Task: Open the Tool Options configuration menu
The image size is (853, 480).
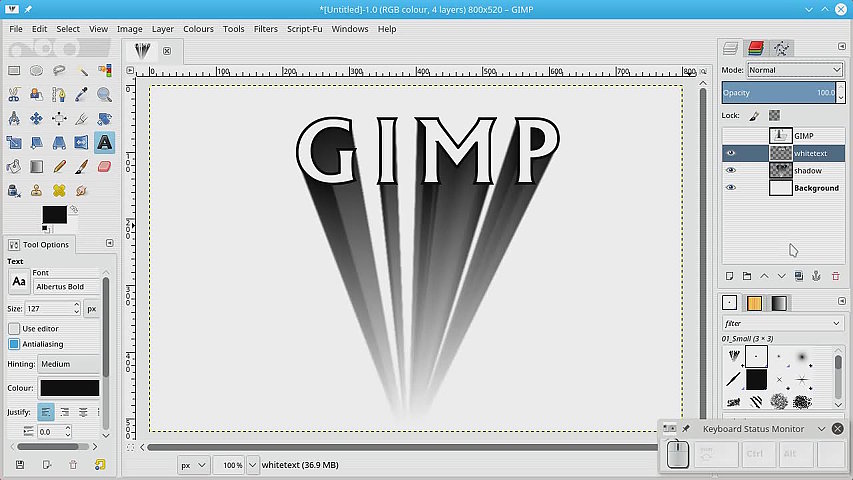Action: [x=109, y=243]
